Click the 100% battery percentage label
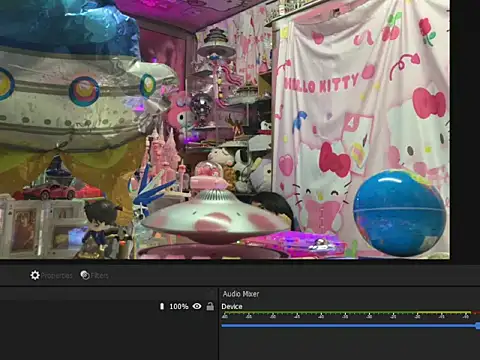Screen dimensions: 480x360 point(179,306)
